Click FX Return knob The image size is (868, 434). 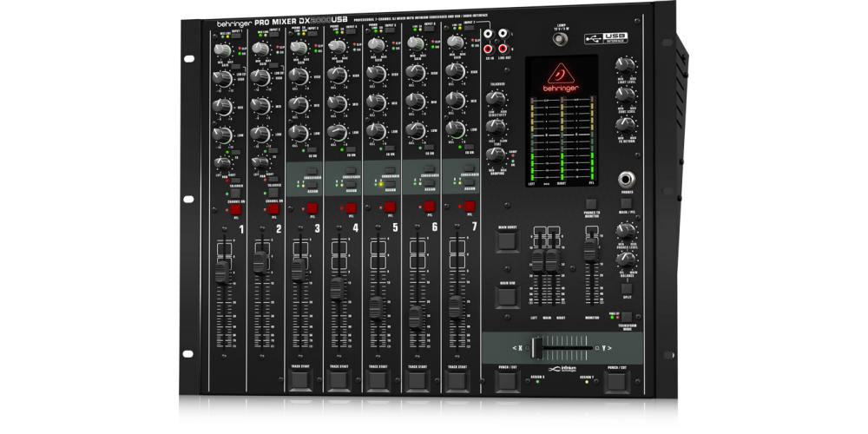click(625, 125)
